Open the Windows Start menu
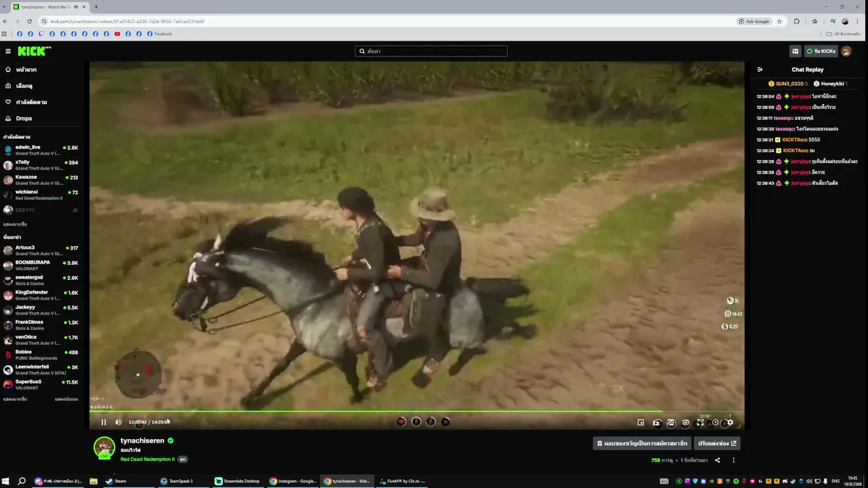The image size is (868, 488). [5, 481]
